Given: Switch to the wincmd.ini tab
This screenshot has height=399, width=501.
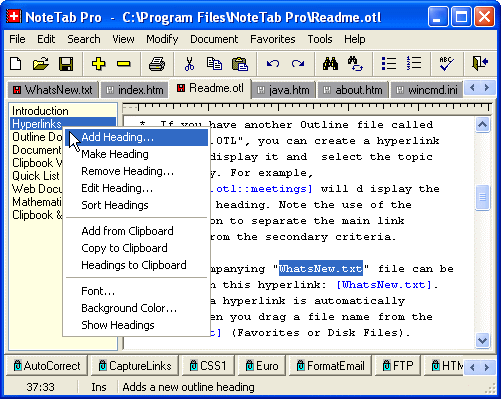Looking at the screenshot, I should point(427,90).
